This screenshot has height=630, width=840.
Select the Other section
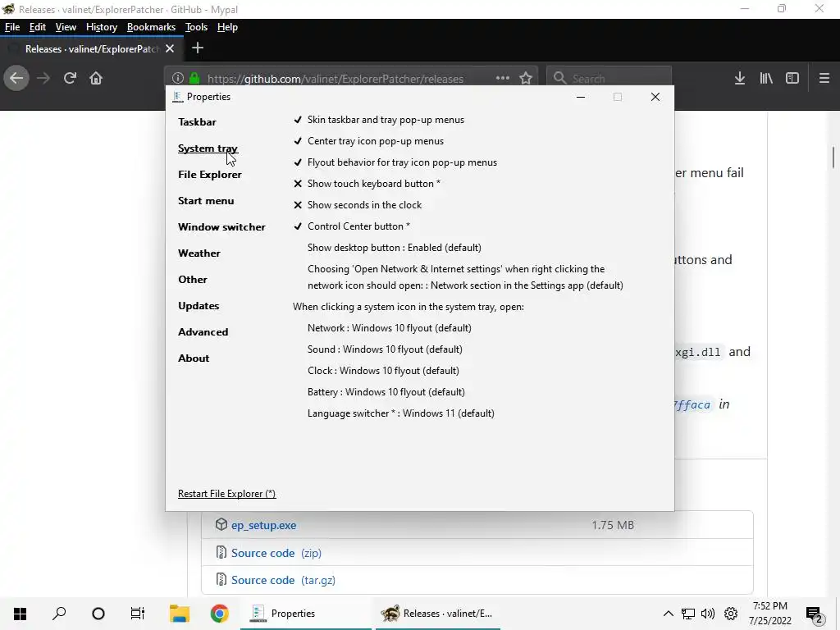click(192, 280)
